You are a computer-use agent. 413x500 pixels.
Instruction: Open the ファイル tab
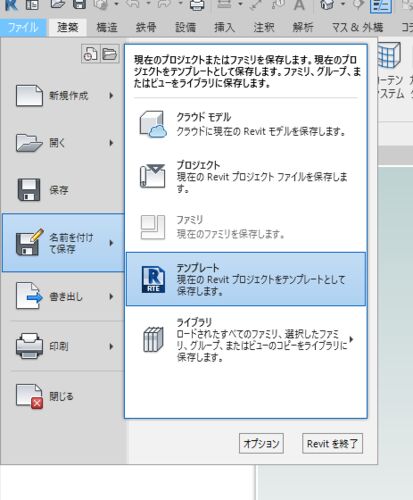[23, 27]
